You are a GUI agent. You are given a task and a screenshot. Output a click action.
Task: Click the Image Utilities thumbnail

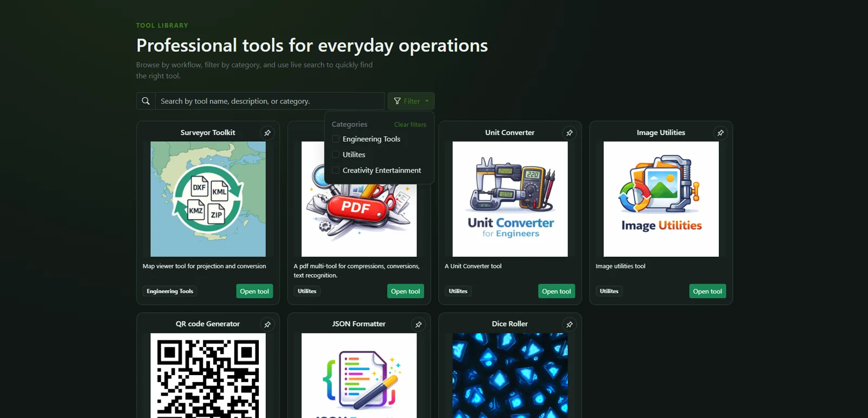661,199
